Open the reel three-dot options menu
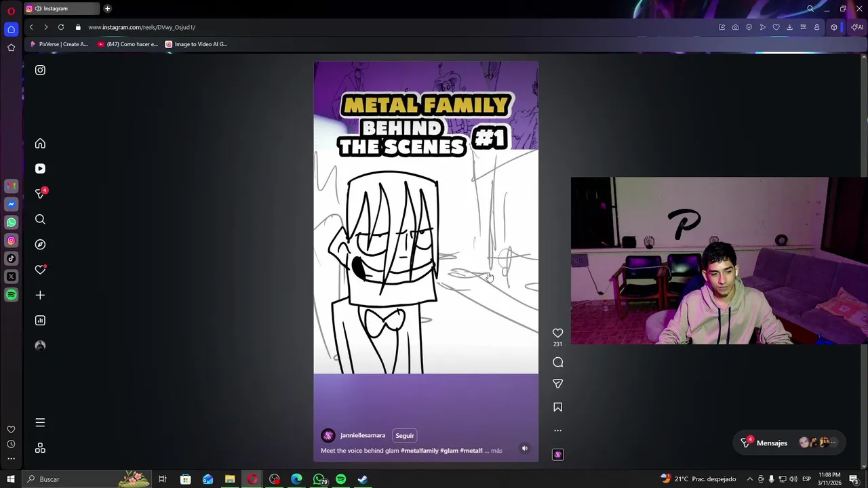 point(557,430)
